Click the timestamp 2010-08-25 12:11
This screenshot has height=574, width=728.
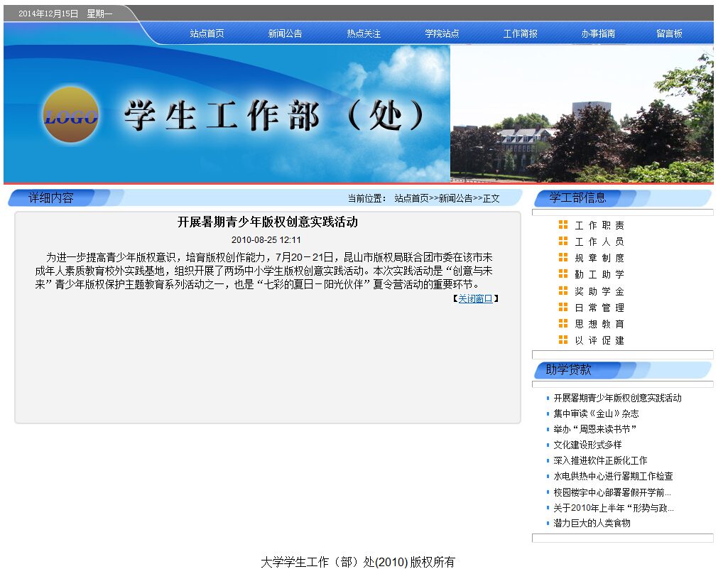click(x=266, y=239)
